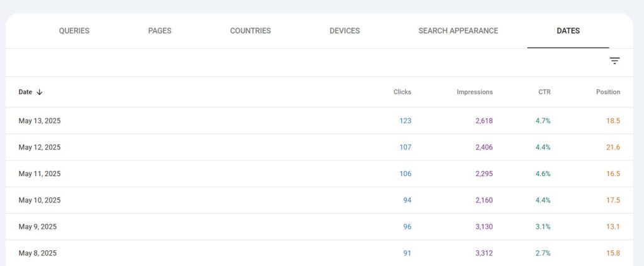644x266 pixels.
Task: Click the Date column header label
Action: pos(25,92)
